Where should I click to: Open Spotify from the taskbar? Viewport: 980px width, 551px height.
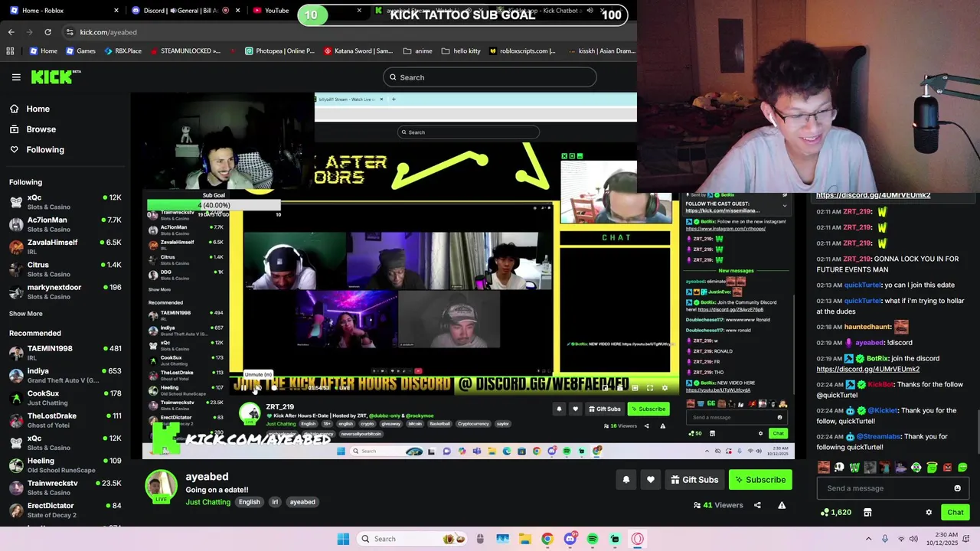593,539
